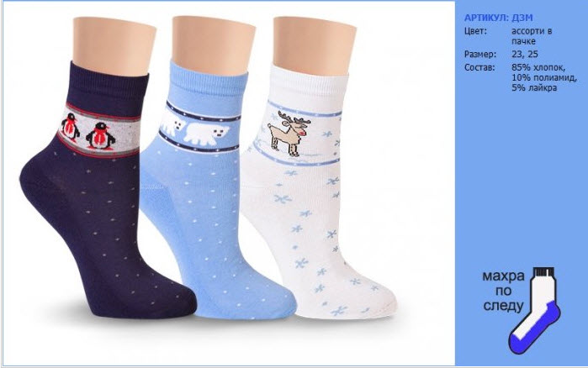Click the black cuff of sock icon
This screenshot has width=588, height=368.
[543, 271]
